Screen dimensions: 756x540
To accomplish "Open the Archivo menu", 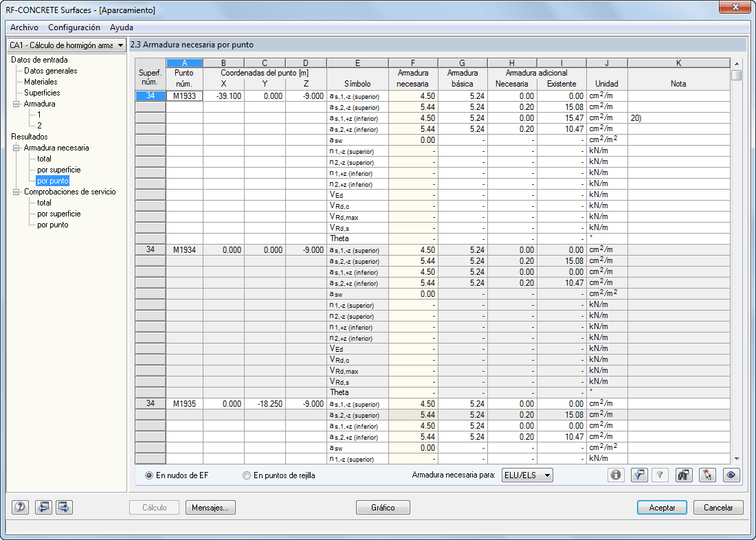I will click(24, 27).
